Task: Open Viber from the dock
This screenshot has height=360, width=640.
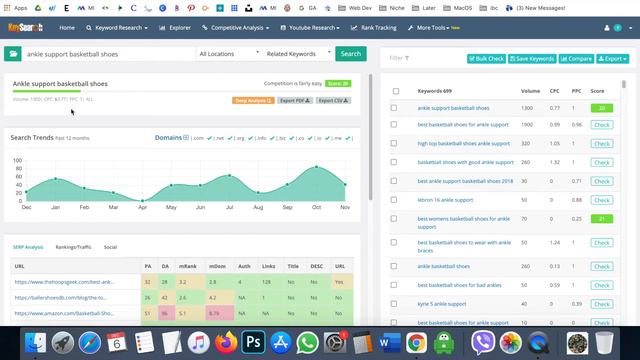Action: 483,342
